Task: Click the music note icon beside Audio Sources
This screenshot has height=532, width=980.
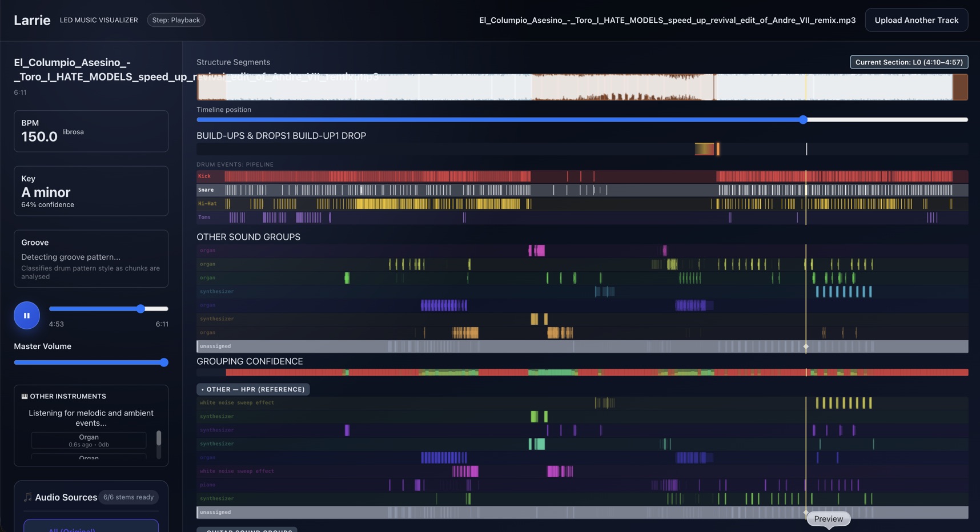Action: 27,497
